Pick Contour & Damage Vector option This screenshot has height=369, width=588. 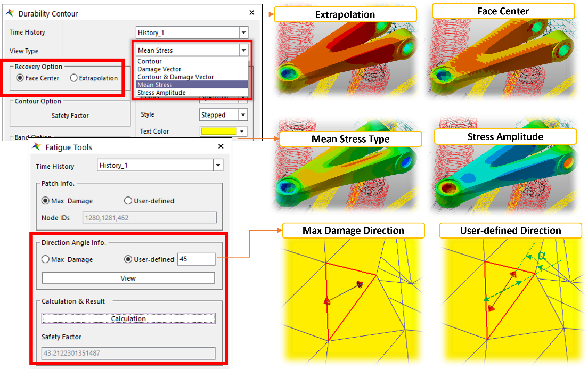[175, 77]
